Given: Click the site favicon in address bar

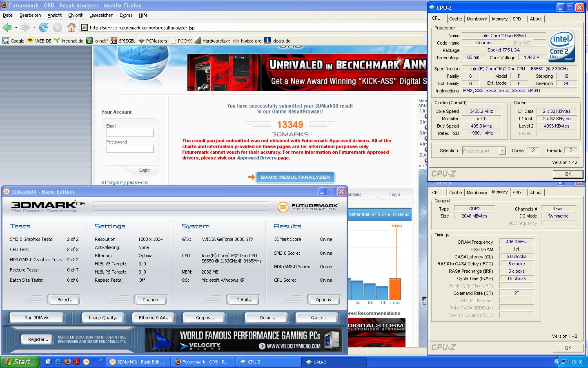Looking at the screenshot, I should (x=85, y=28).
